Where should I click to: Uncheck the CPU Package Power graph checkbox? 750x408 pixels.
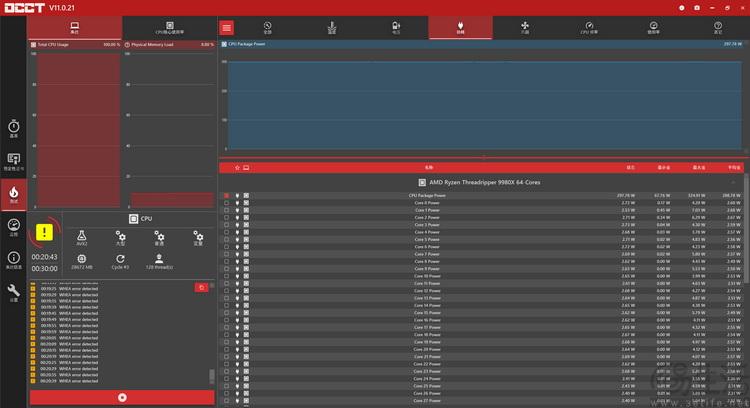(x=226, y=196)
